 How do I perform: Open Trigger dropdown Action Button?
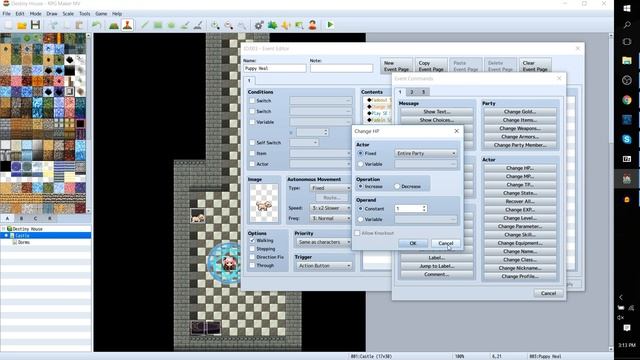tap(324, 266)
